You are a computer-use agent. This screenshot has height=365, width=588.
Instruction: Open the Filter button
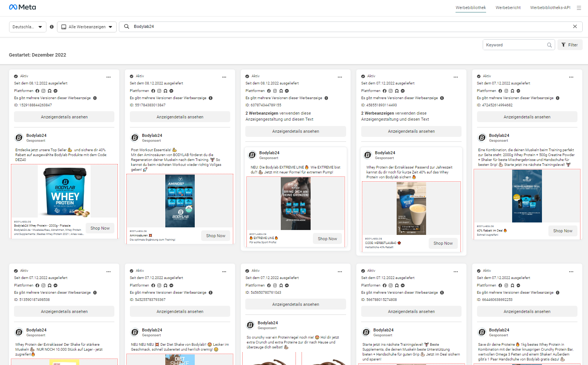[570, 45]
